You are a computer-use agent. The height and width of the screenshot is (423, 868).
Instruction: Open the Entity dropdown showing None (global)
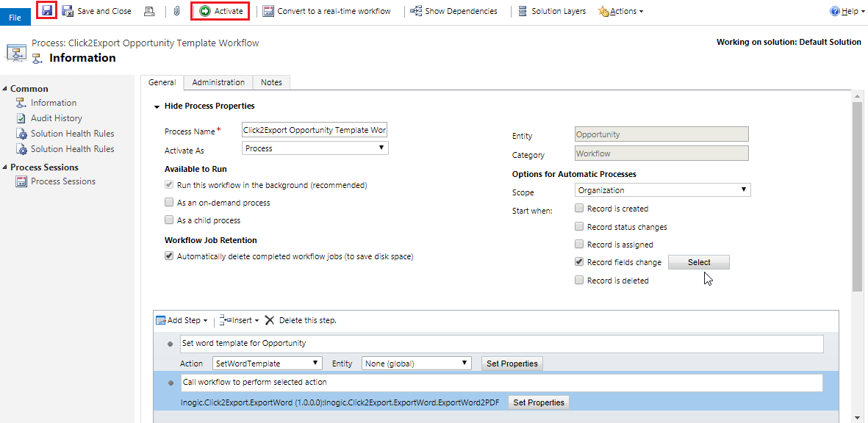[416, 364]
